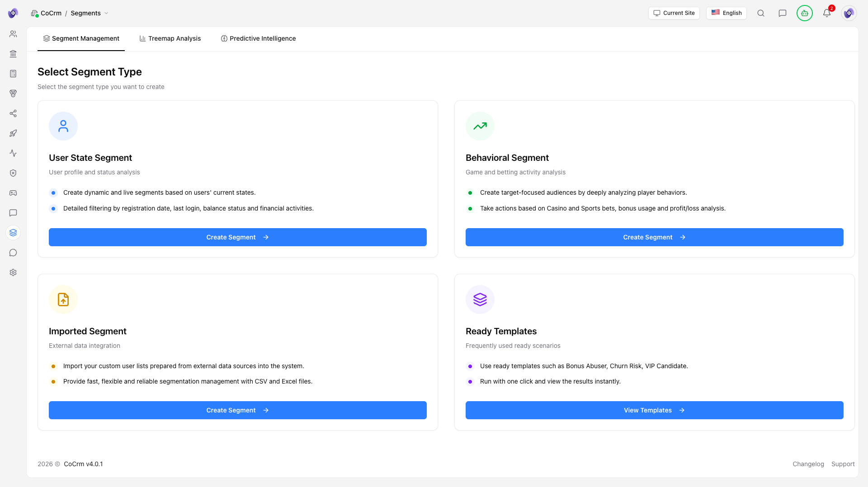Open the calculator reports sidebar icon
Viewport: 868px width, 487px height.
click(x=13, y=74)
